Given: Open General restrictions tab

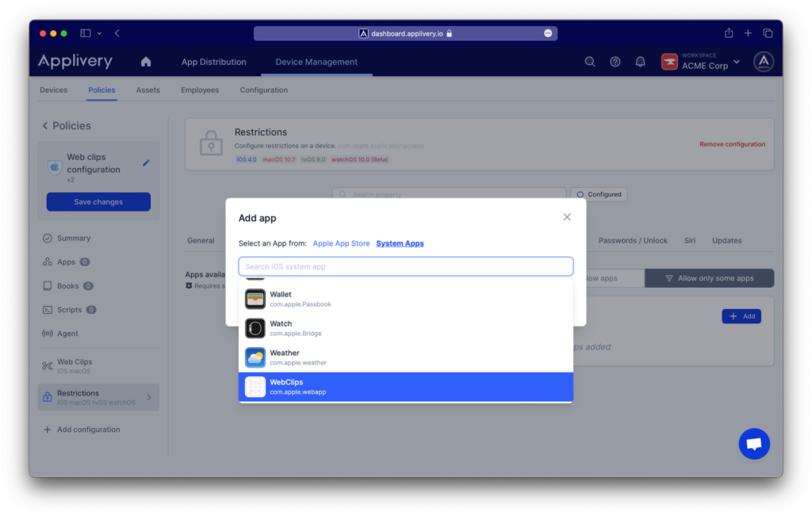Looking at the screenshot, I should click(x=201, y=241).
